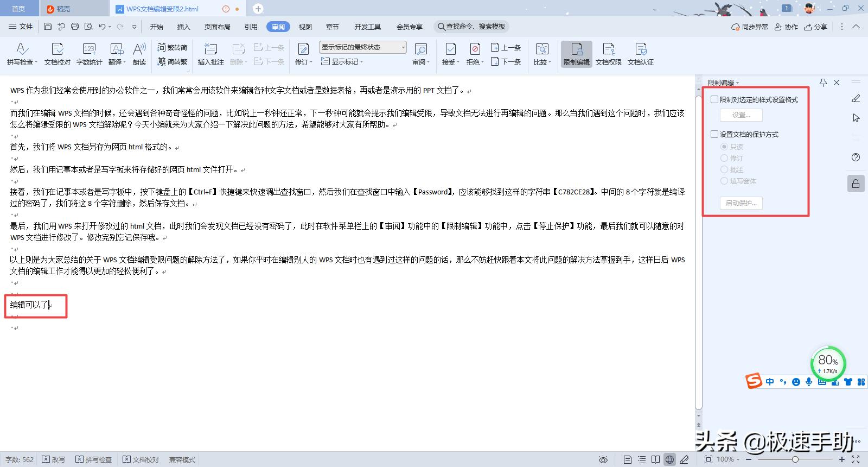Viewport: 868px width, 467px height.
Task: Switch to the 插入 ribbon tab
Action: pos(184,27)
